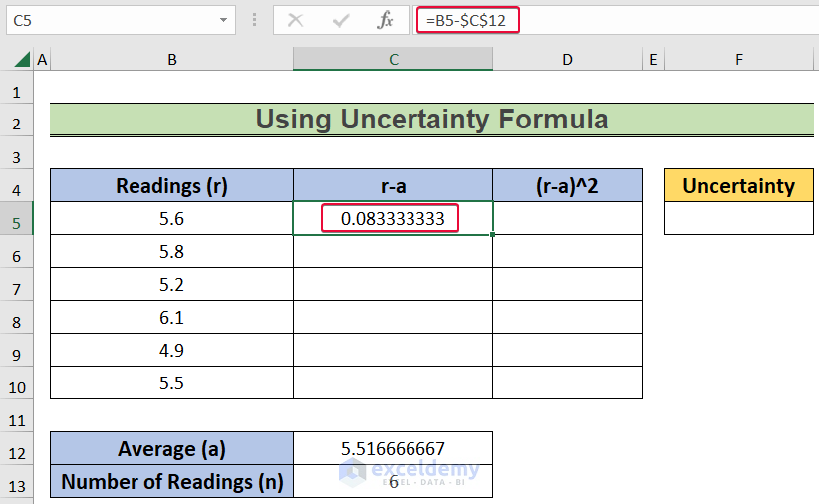Click the formula bar options dots
819x504 pixels.
pyautogui.click(x=254, y=20)
